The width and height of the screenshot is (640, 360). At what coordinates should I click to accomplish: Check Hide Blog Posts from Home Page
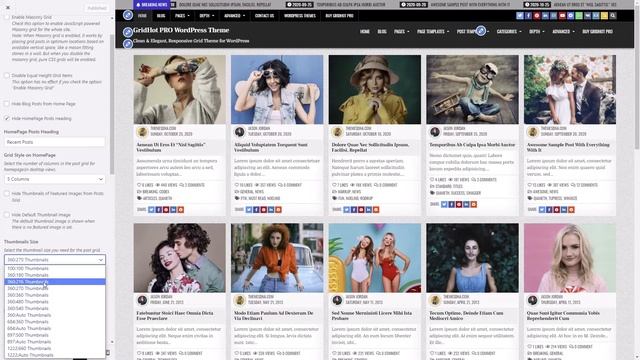7,104
